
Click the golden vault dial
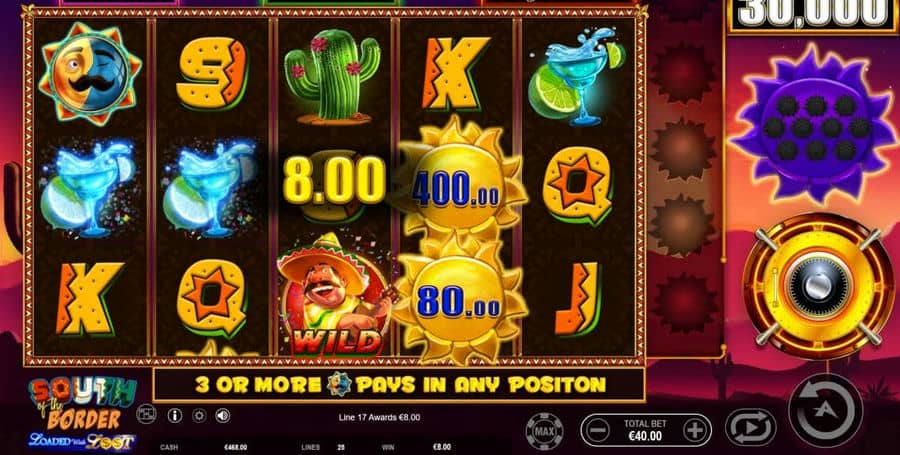(817, 286)
